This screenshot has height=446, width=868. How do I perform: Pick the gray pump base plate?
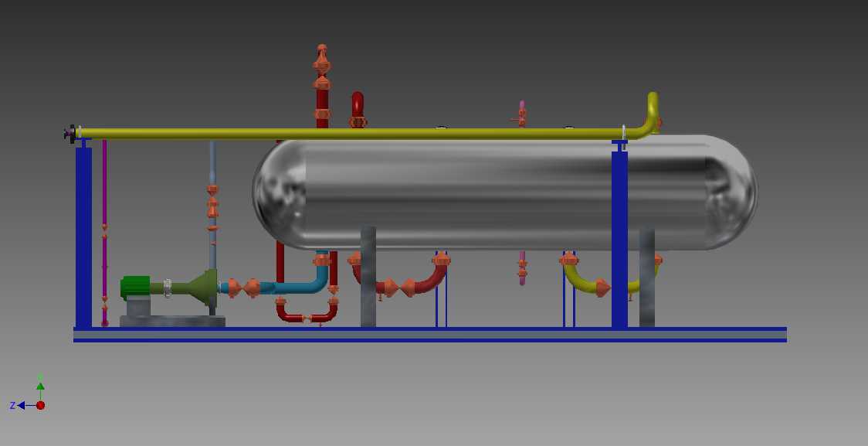173,321
